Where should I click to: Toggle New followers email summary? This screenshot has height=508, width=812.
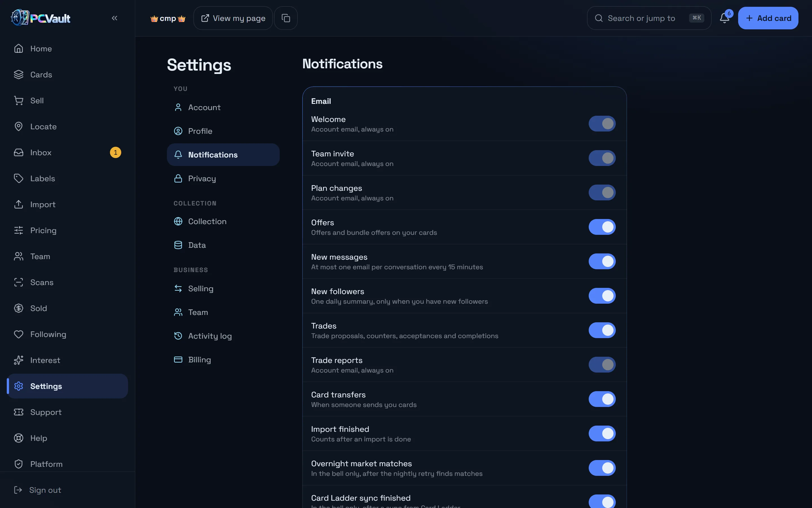pos(602,296)
